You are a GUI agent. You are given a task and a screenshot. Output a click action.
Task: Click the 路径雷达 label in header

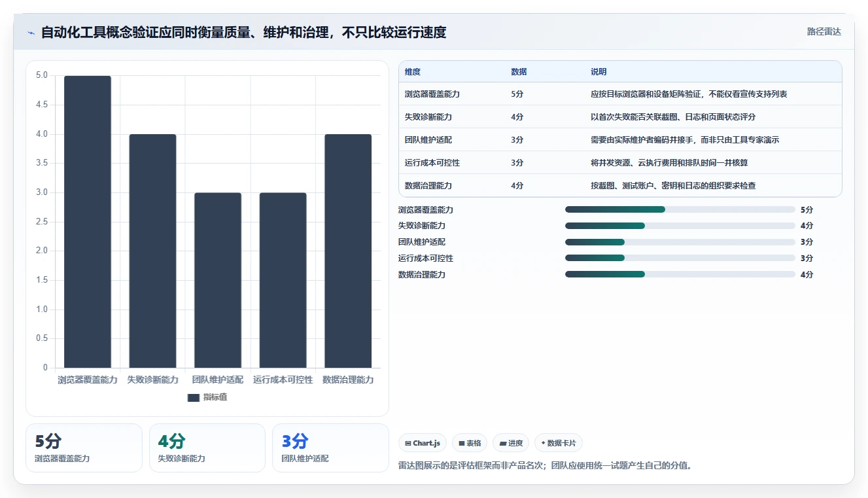point(824,31)
